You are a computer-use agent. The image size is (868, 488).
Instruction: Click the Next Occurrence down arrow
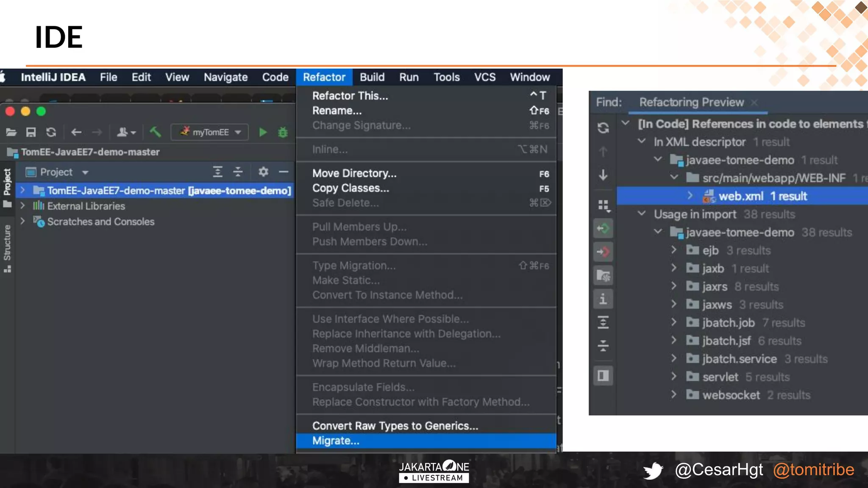click(x=603, y=175)
